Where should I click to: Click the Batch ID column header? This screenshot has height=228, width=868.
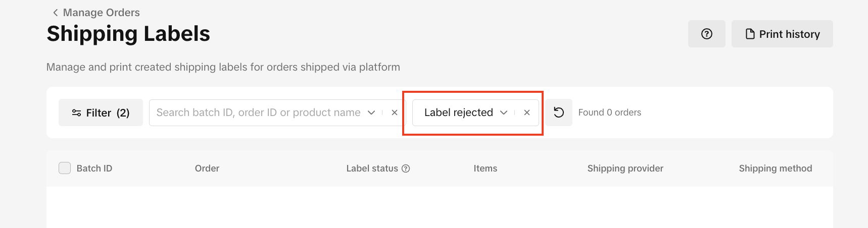click(94, 168)
